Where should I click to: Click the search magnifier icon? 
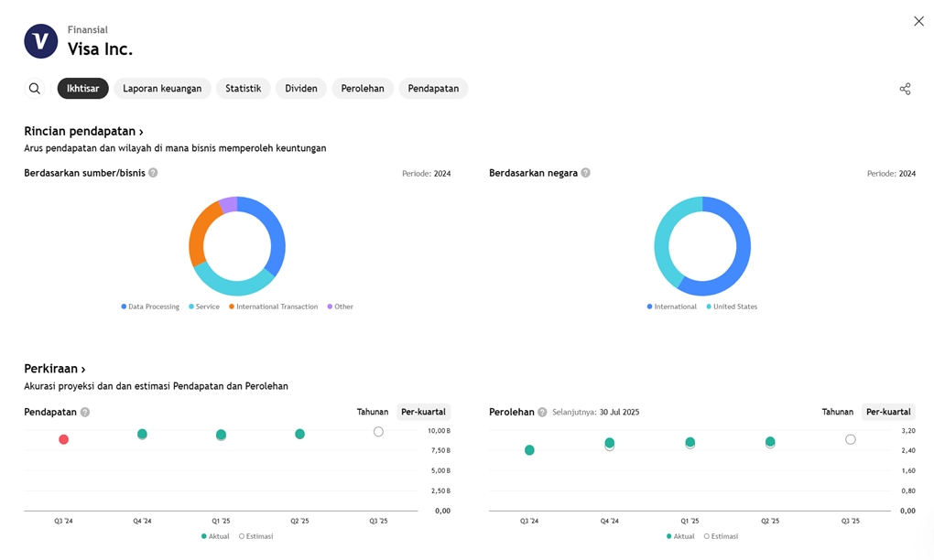35,89
